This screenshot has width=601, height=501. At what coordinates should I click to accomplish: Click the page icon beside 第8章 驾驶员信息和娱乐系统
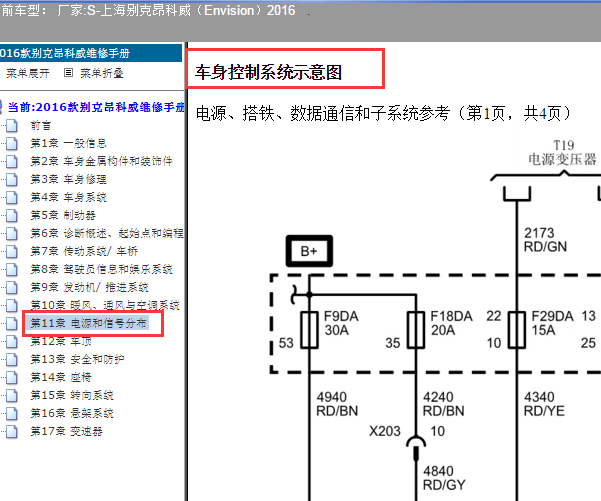(x=12, y=269)
